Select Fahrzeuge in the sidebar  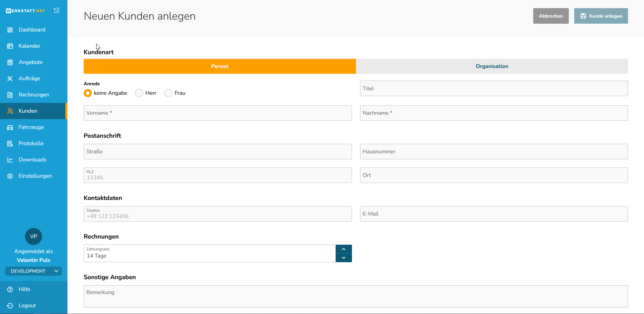coord(34,127)
